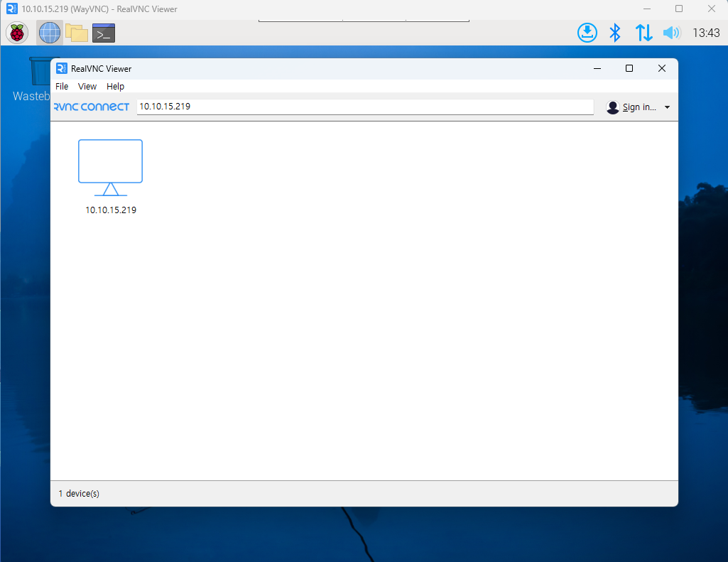
Task: Maximize the inner RealVNC Viewer window
Action: [x=629, y=69]
